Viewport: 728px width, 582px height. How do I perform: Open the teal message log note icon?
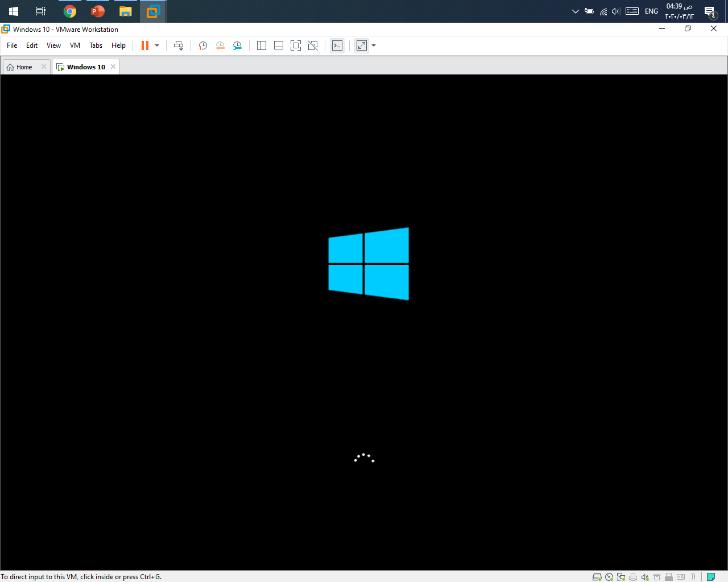(711, 577)
